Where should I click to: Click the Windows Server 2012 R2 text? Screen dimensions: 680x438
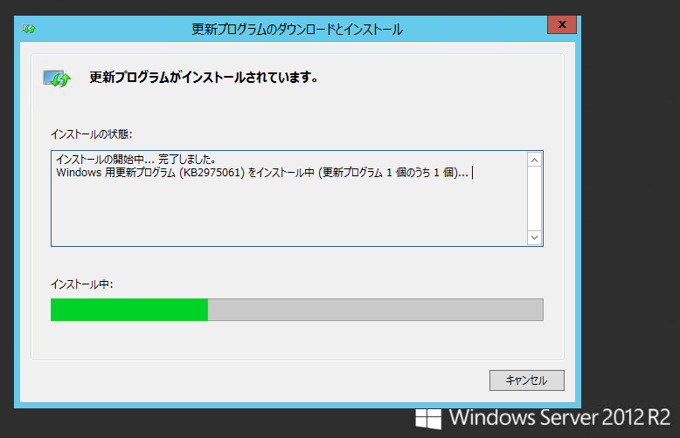pyautogui.click(x=559, y=418)
